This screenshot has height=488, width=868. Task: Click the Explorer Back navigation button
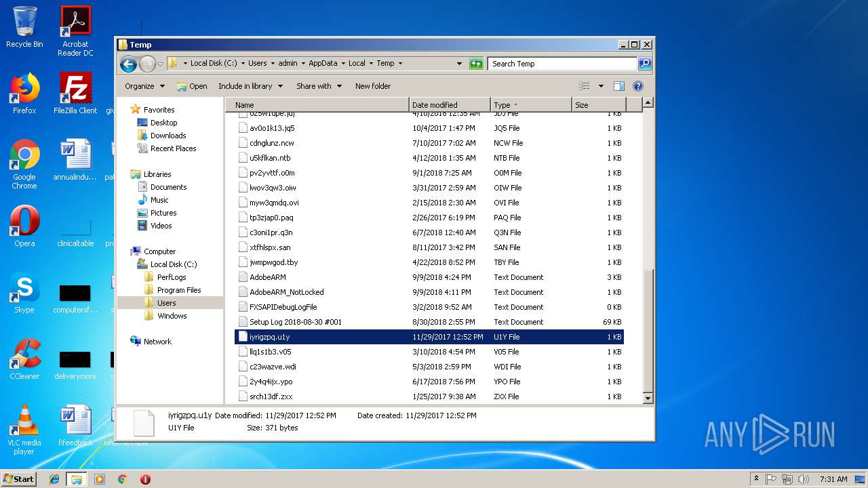pos(128,64)
